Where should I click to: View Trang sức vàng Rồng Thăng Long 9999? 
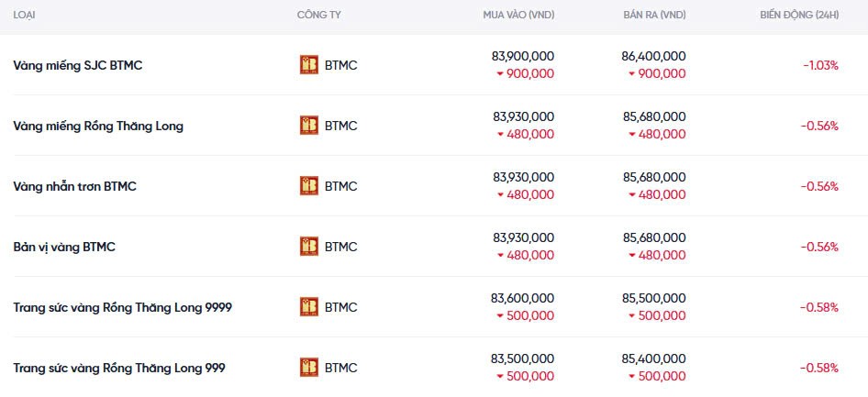click(122, 307)
